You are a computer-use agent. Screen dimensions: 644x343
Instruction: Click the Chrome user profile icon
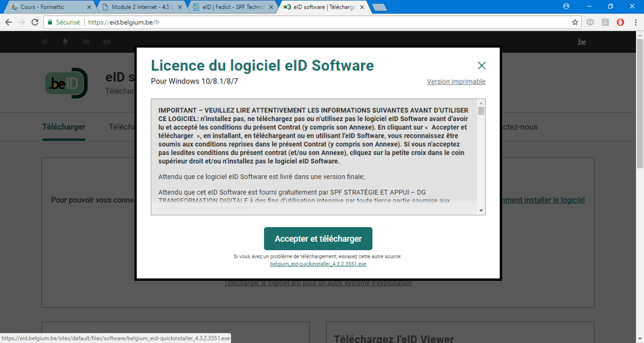pyautogui.click(x=566, y=6)
